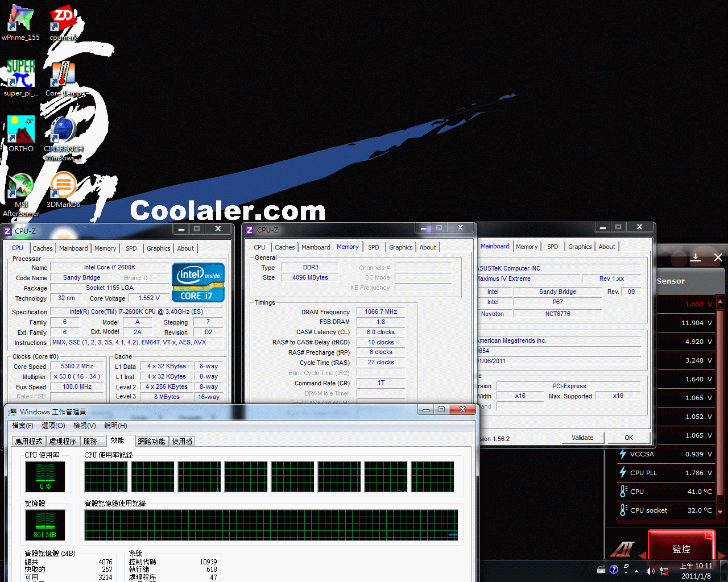Screen dimensions: 728x582
Task: Select About tab in right CPU-Z window
Action: (607, 247)
